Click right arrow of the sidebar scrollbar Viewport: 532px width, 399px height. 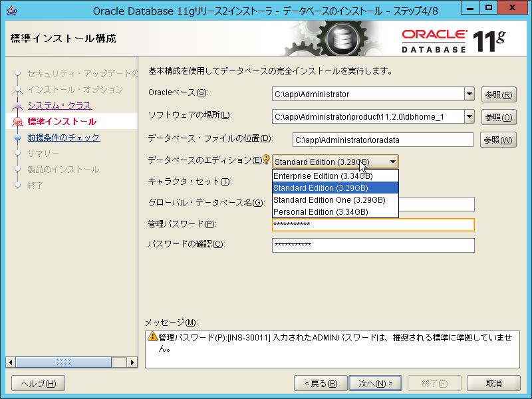[132, 362]
